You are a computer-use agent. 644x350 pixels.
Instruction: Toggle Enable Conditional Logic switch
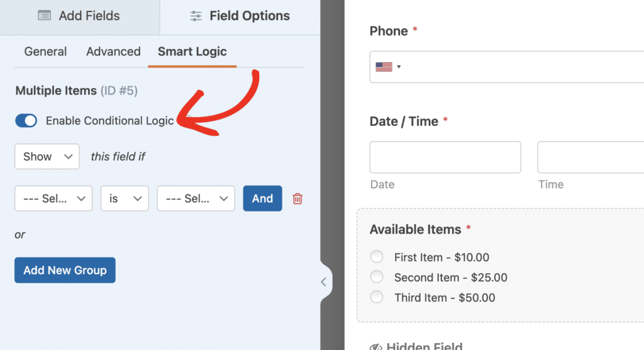coord(26,121)
